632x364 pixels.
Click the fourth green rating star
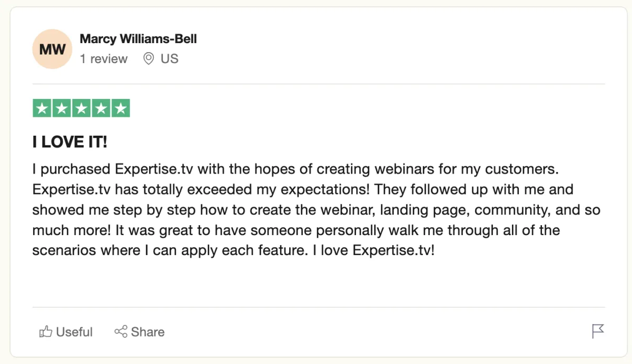pyautogui.click(x=101, y=108)
